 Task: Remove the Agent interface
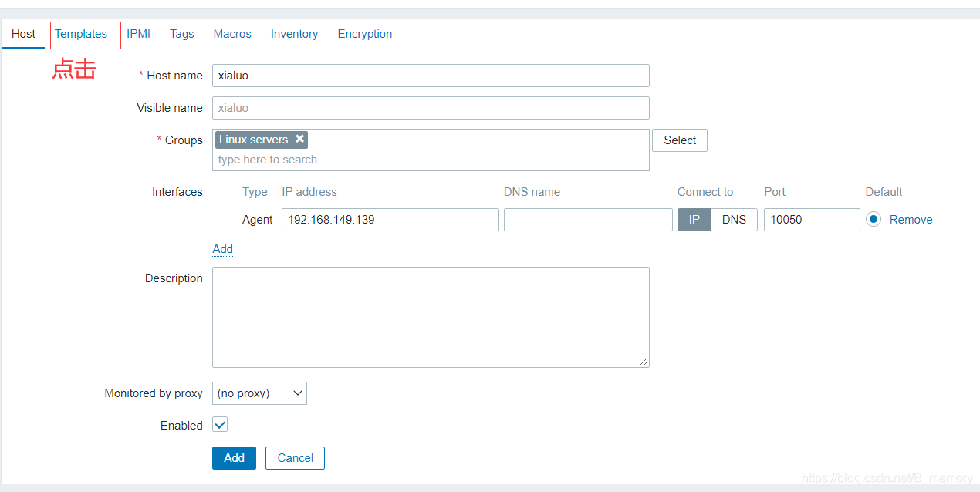[x=911, y=220]
